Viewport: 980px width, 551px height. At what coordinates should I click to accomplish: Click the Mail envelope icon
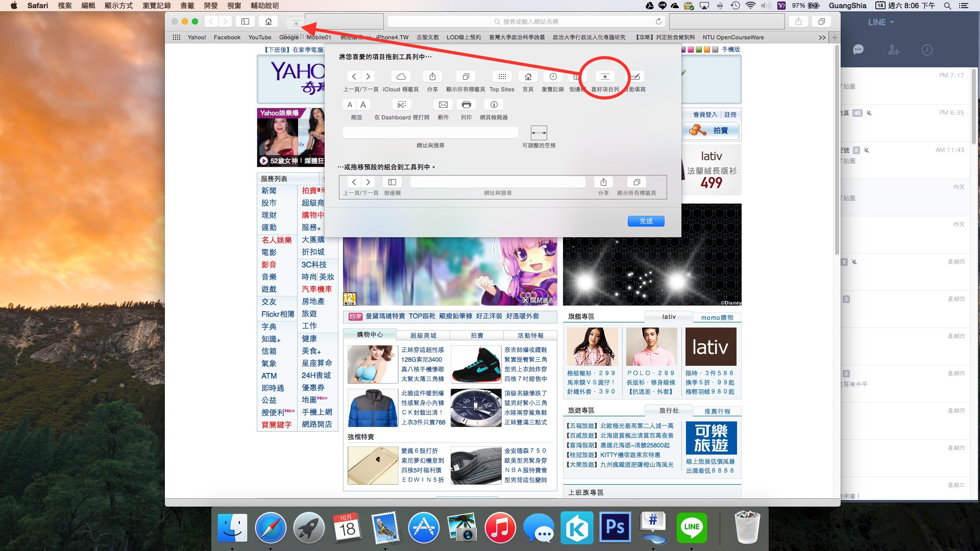coord(443,105)
